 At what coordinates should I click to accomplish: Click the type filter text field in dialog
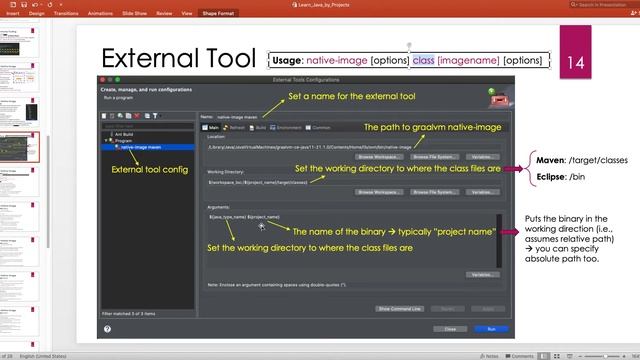click(x=148, y=126)
